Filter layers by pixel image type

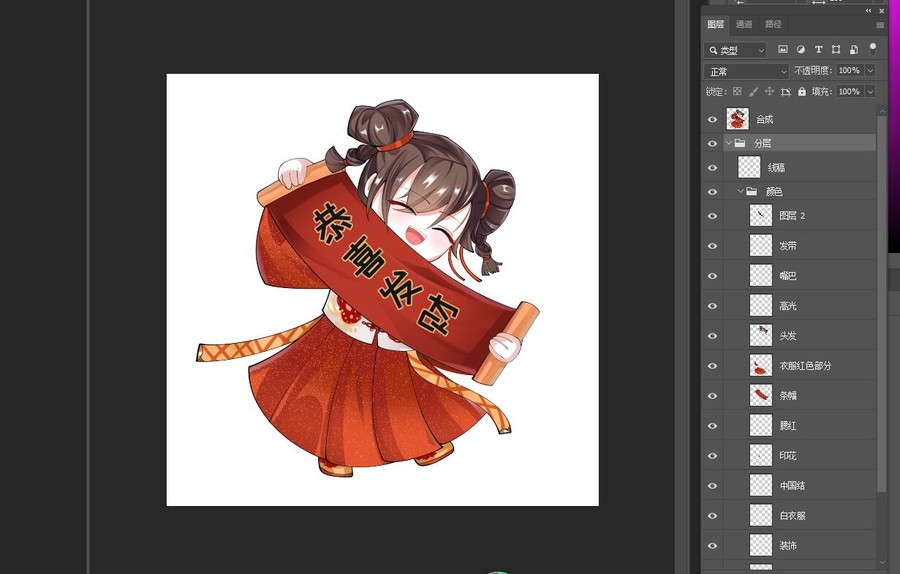[x=783, y=50]
